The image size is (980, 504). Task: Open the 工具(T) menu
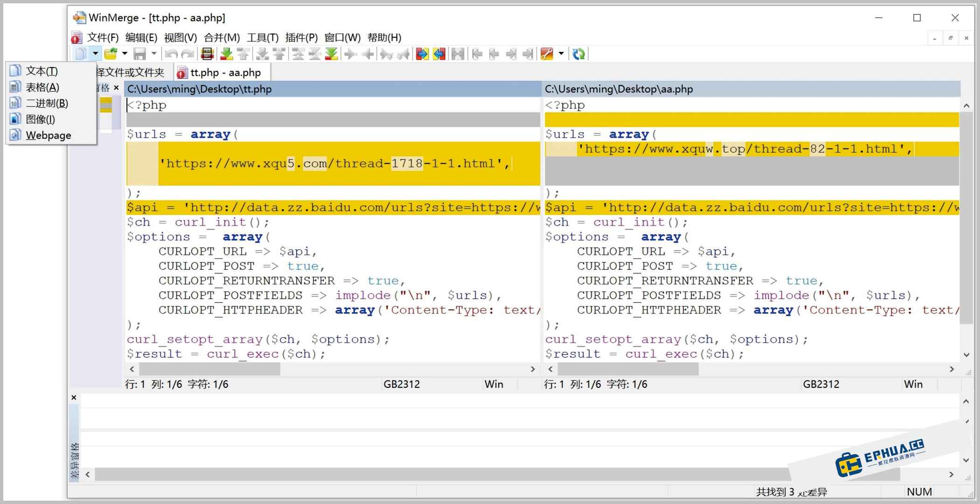click(x=263, y=37)
